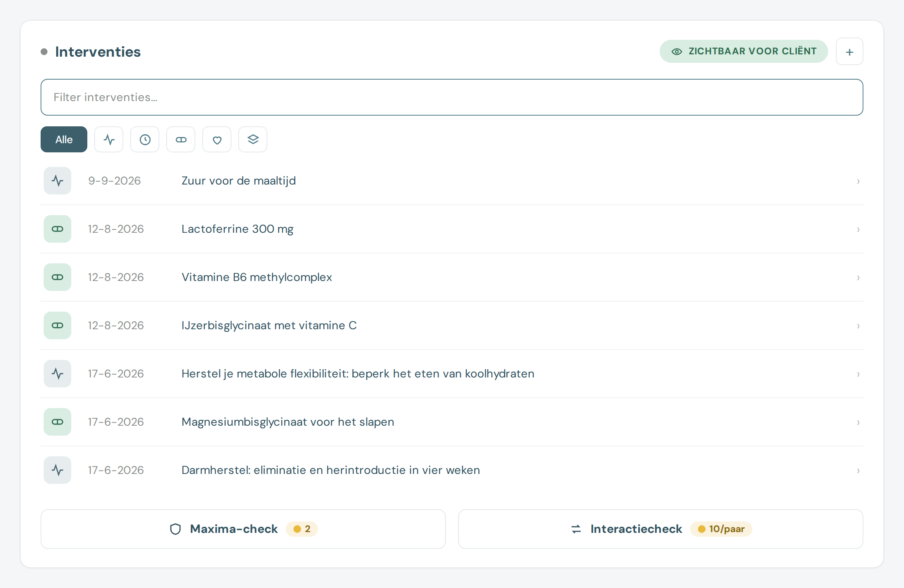Expand Darmherstel eliminatie row chevron
Image resolution: width=904 pixels, height=588 pixels.
(x=858, y=470)
